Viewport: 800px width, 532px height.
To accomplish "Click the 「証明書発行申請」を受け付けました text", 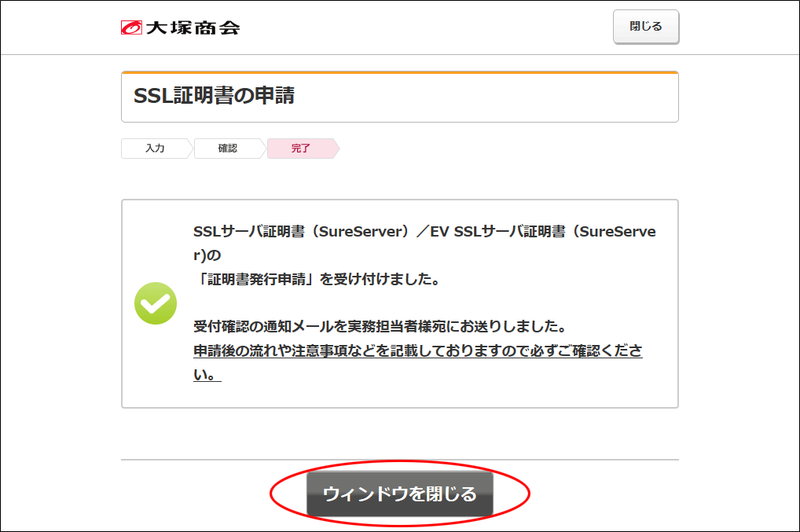I will click(317, 279).
